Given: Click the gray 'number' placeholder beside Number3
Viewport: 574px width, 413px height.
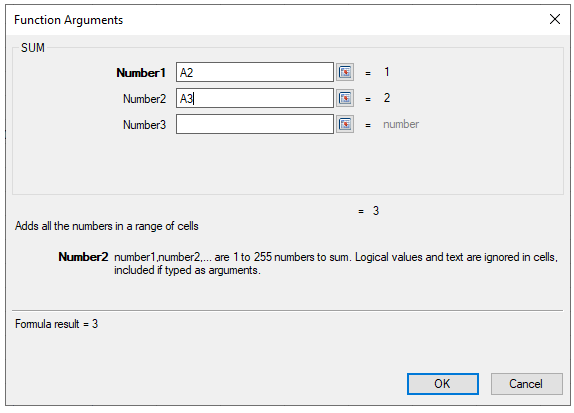Looking at the screenshot, I should point(401,124).
